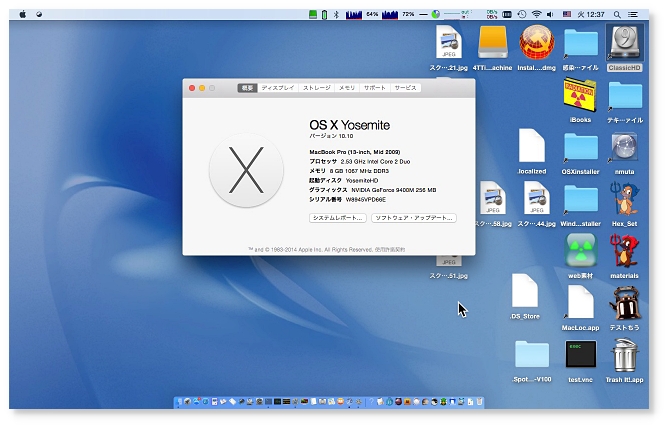Image resolution: width=668 pixels, height=428 pixels.
Task: Select the web素材 desktop icon
Action: click(x=580, y=250)
